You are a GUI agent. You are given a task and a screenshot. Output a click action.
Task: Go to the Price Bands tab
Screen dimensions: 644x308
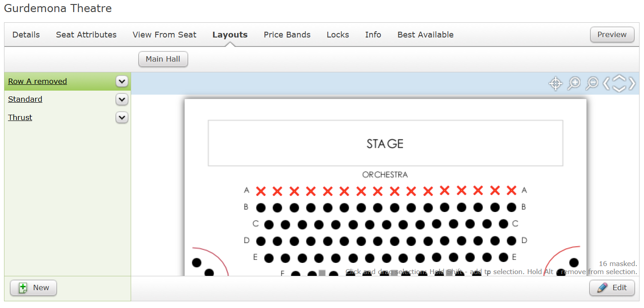pyautogui.click(x=287, y=35)
